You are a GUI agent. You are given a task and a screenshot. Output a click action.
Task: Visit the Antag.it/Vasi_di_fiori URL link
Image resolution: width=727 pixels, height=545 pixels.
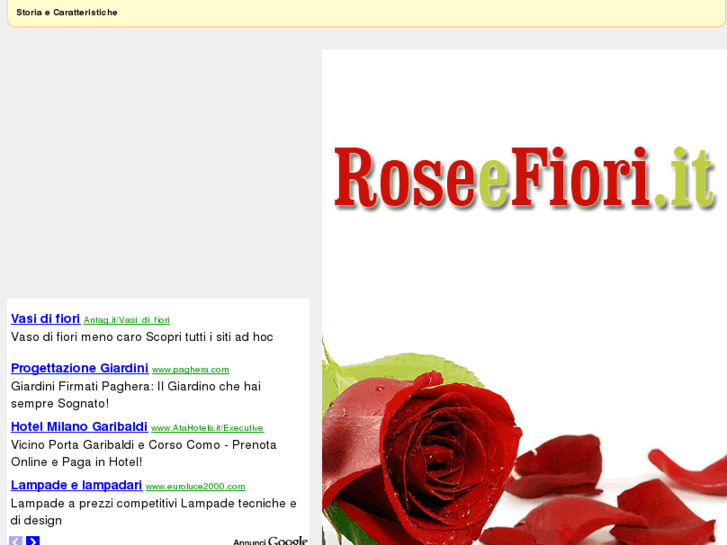tap(127, 320)
